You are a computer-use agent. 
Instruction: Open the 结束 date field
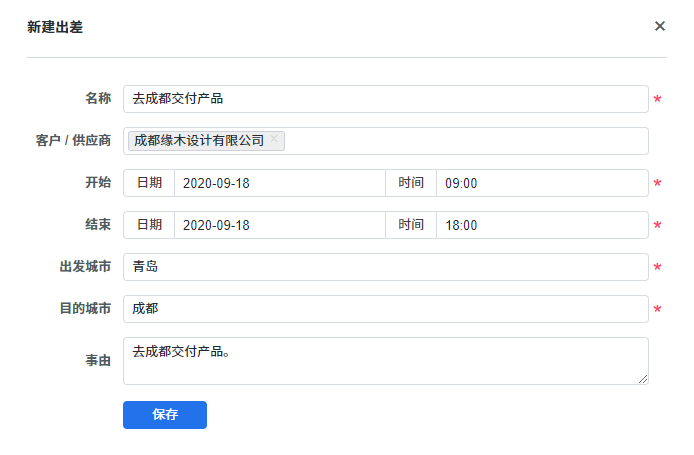point(279,225)
